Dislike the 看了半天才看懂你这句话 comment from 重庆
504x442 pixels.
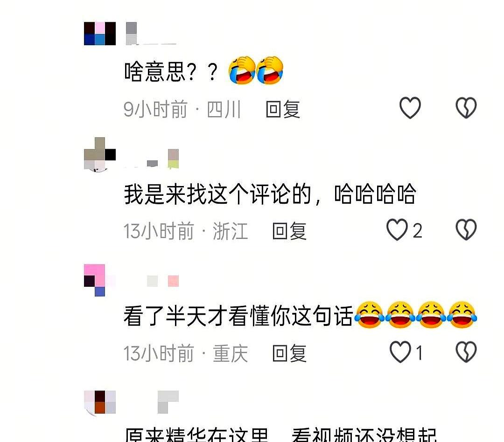pos(466,352)
